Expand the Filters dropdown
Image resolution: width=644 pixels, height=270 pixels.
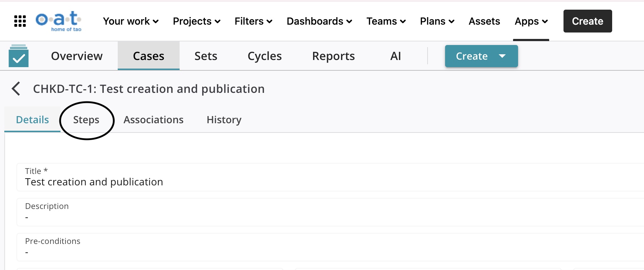click(x=253, y=21)
